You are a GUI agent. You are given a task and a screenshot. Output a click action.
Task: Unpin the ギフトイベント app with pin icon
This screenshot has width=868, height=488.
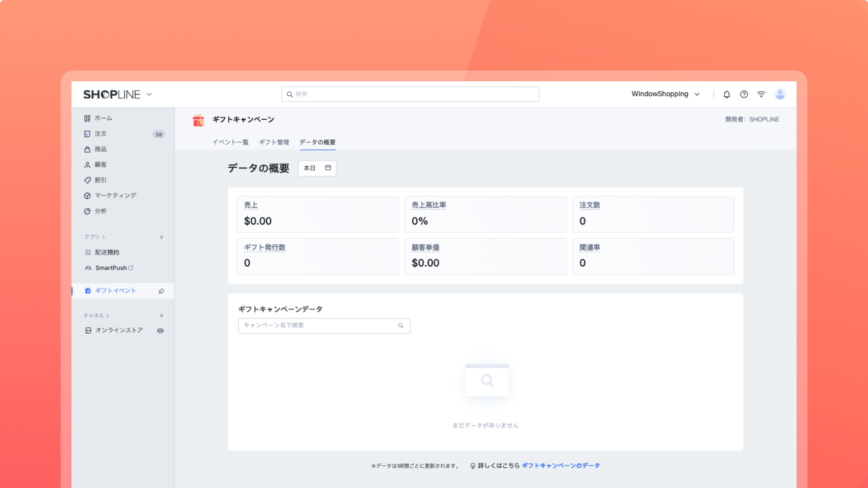161,291
